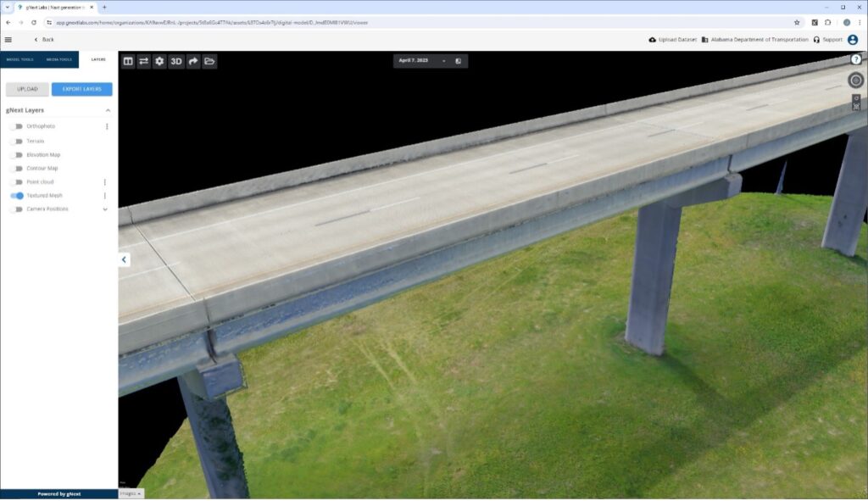868x501 pixels.
Task: Expand the Camera Positions layer
Action: 105,209
